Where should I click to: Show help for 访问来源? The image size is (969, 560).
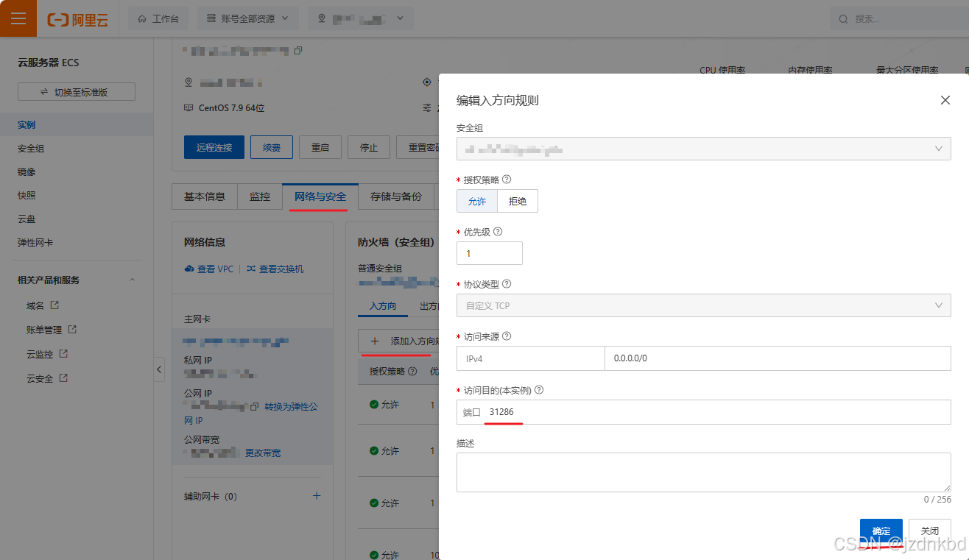[x=506, y=336]
